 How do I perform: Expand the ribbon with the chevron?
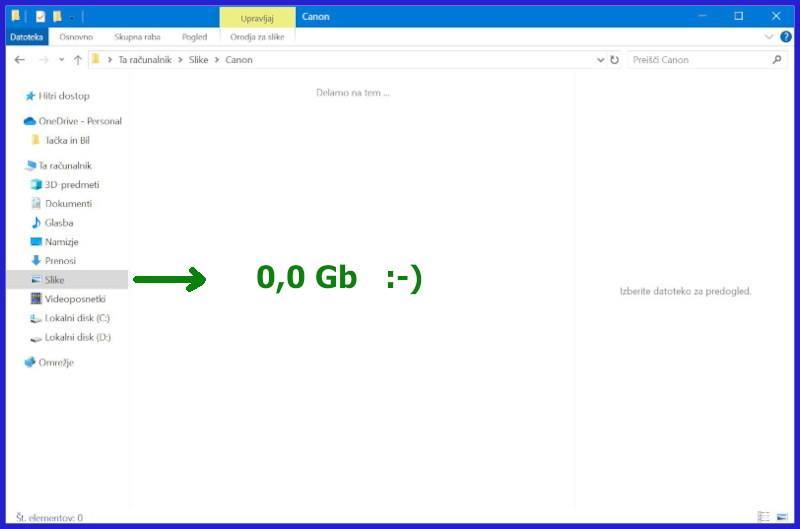point(769,37)
